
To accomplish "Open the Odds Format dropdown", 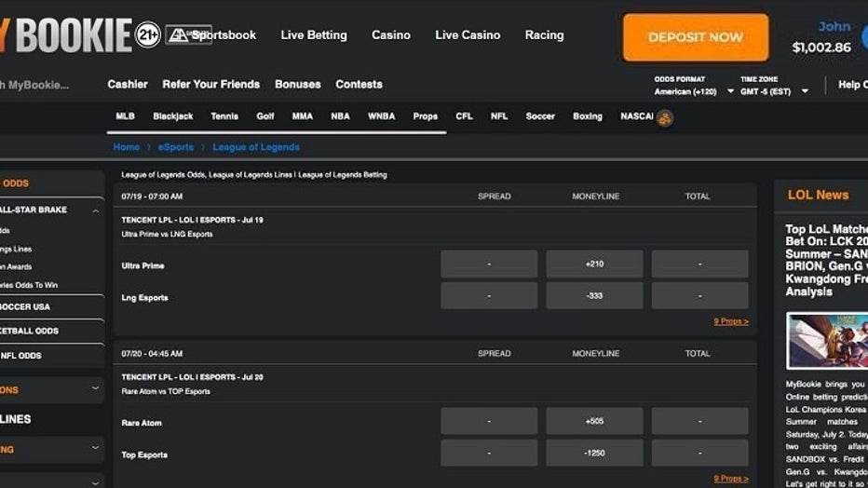I will pyautogui.click(x=694, y=91).
